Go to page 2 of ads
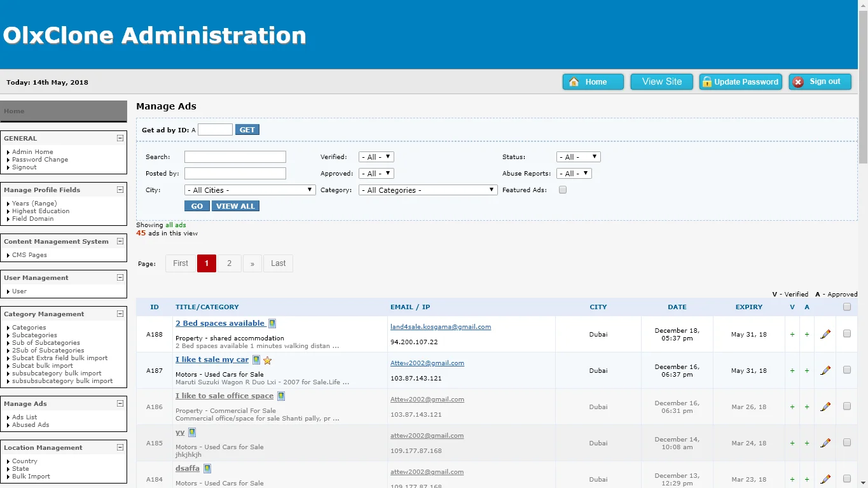The image size is (868, 488). point(230,263)
